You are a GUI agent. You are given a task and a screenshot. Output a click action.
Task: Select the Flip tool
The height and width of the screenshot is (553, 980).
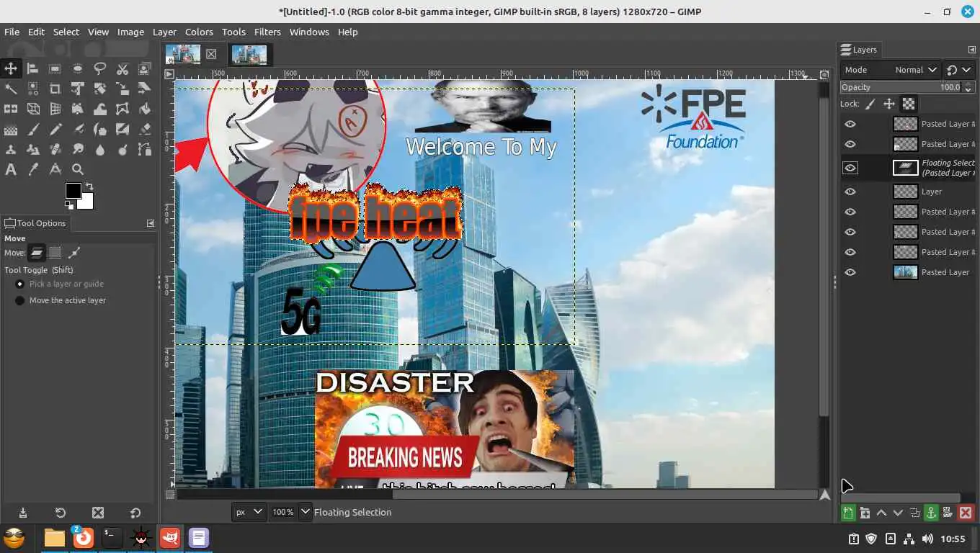pos(10,109)
